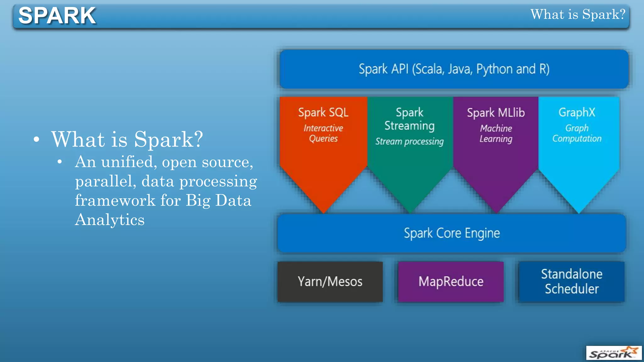Click the MapReduce box
Screen dimensions: 644x362
click(x=451, y=282)
